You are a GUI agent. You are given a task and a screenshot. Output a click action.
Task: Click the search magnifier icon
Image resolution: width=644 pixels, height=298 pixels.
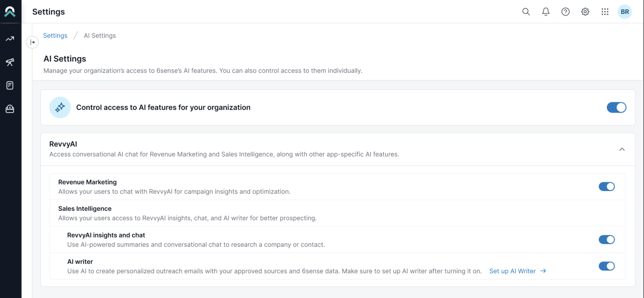pyautogui.click(x=526, y=11)
